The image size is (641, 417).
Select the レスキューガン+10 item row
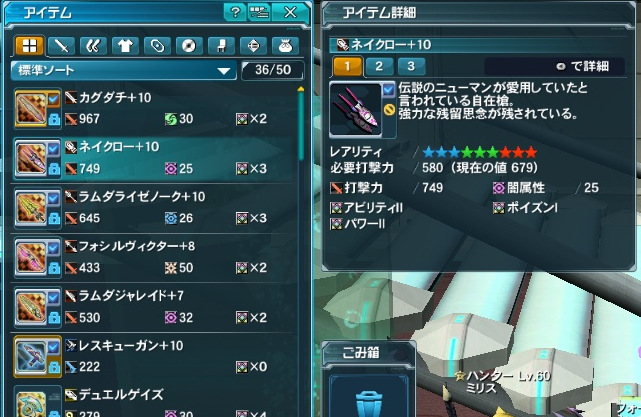155,356
